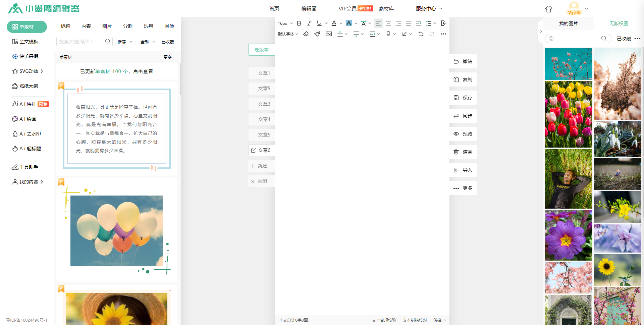This screenshot has height=325, width=644.
Task: Switch to the 分割 material tab
Action: click(128, 26)
